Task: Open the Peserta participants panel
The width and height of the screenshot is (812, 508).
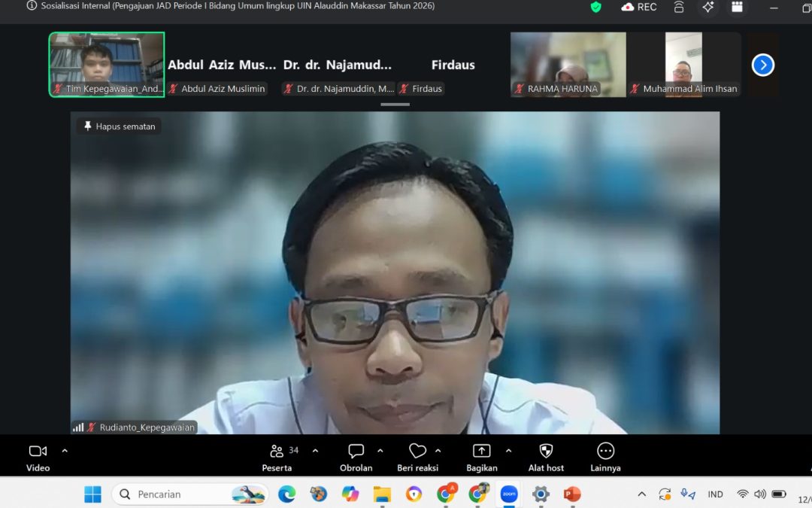Action: 277,458
